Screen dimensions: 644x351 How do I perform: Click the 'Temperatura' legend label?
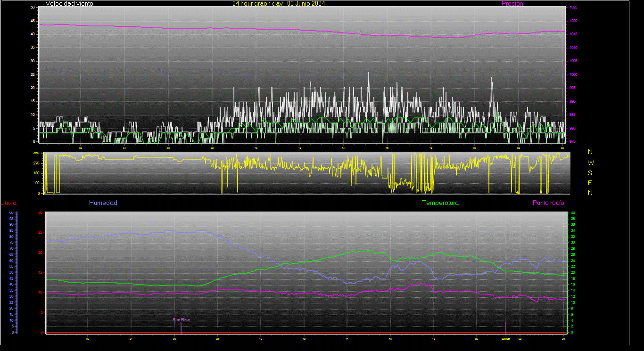[x=440, y=203]
